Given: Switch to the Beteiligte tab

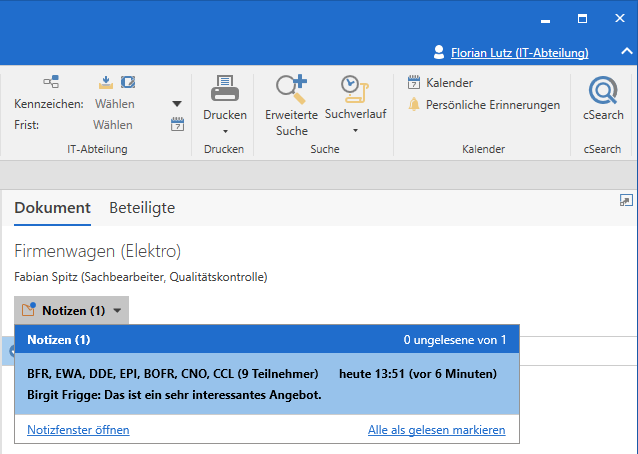Looking at the screenshot, I should point(142,208).
